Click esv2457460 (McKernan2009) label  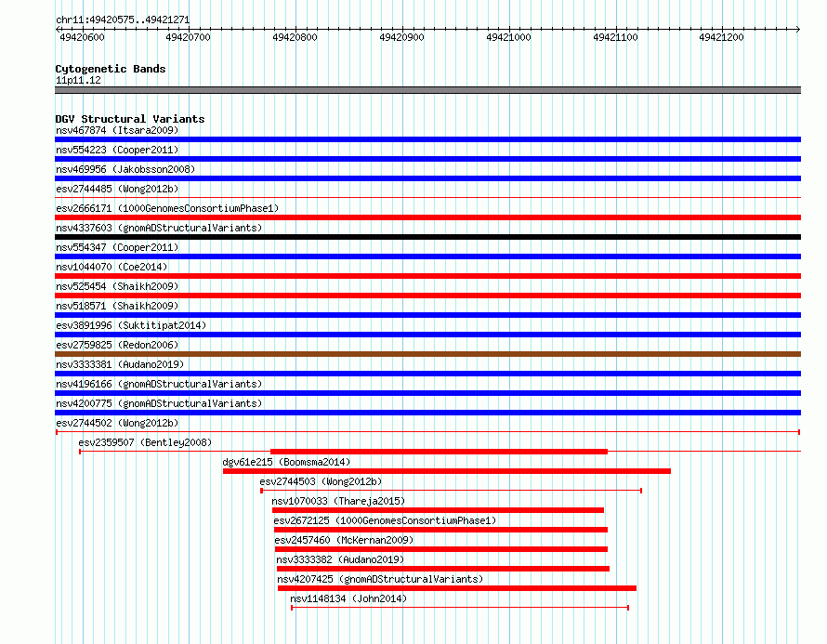[344, 540]
